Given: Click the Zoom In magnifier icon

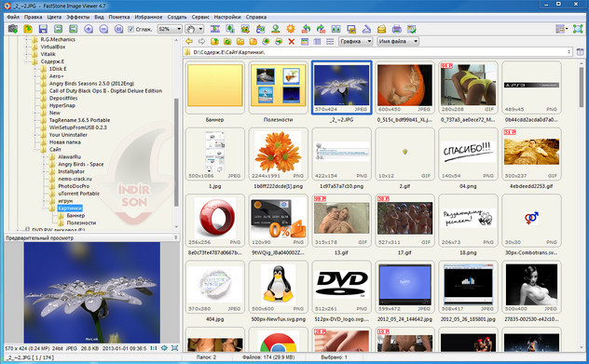Looking at the screenshot, I should tap(89, 29).
